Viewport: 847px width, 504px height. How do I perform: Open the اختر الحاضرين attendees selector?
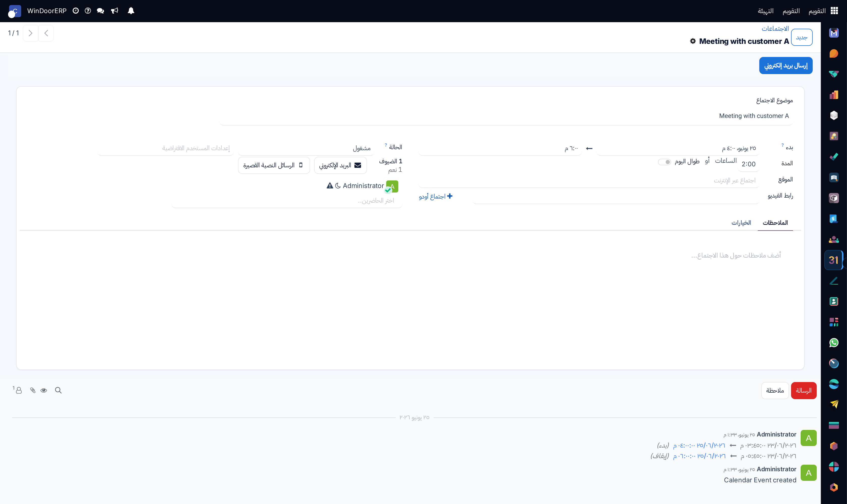click(287, 201)
